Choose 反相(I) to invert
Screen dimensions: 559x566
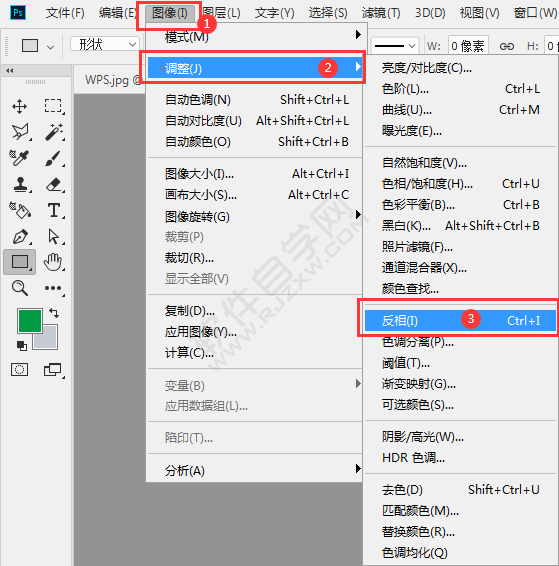(460, 320)
